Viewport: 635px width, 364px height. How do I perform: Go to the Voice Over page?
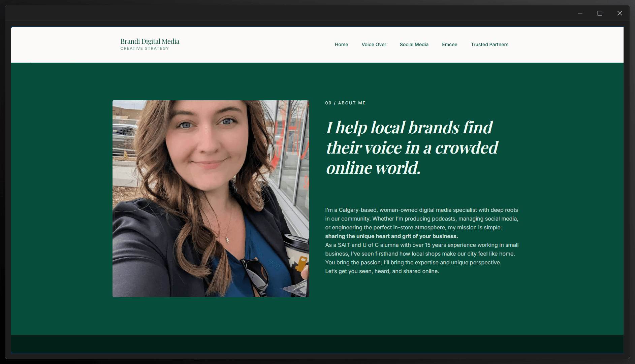374,44
